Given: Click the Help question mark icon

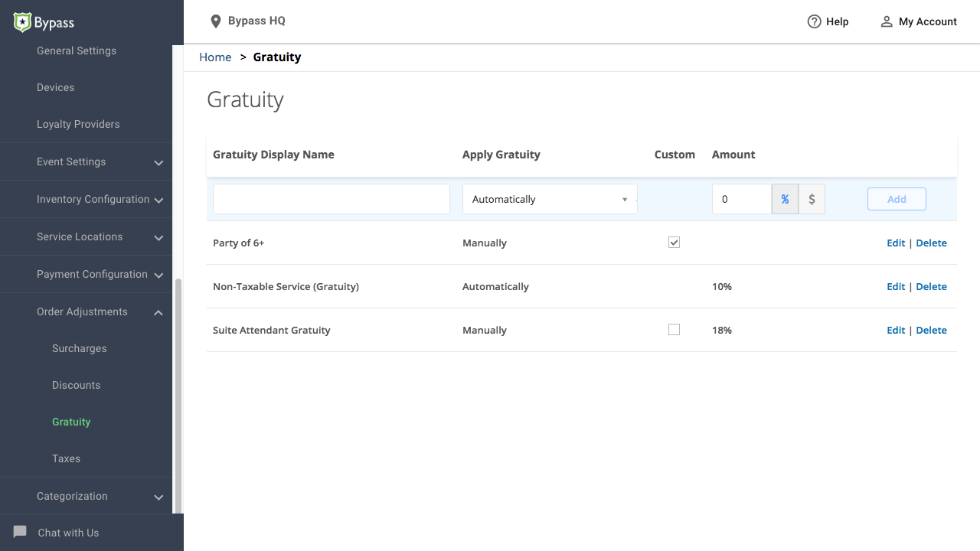Looking at the screenshot, I should click(815, 21).
